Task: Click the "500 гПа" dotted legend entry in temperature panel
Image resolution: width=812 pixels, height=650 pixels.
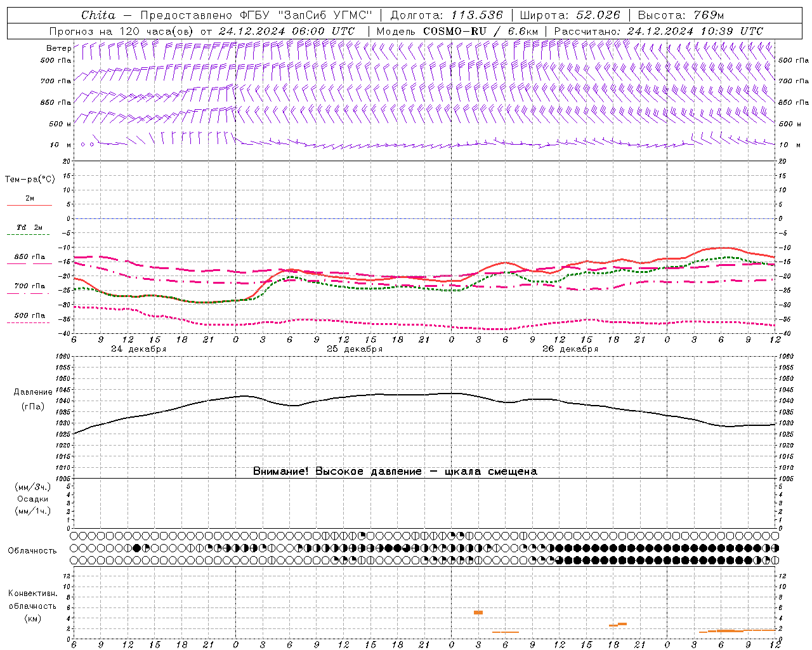Action: pos(29,315)
